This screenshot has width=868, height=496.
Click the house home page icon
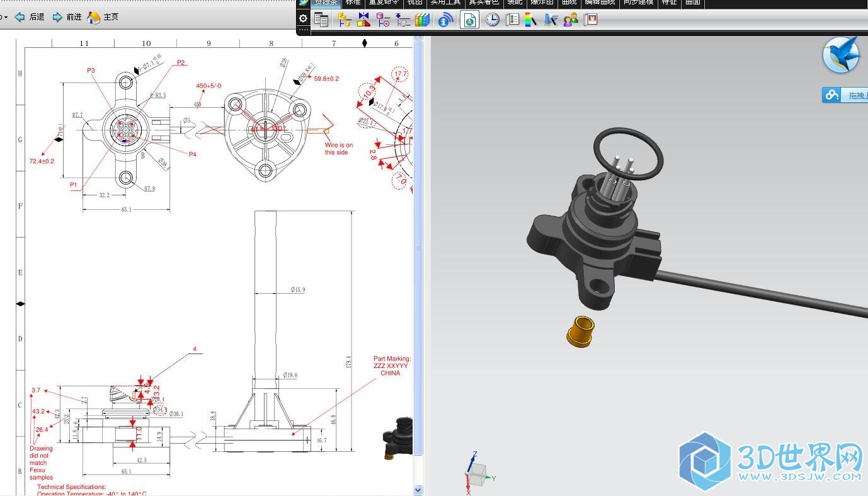click(x=94, y=17)
